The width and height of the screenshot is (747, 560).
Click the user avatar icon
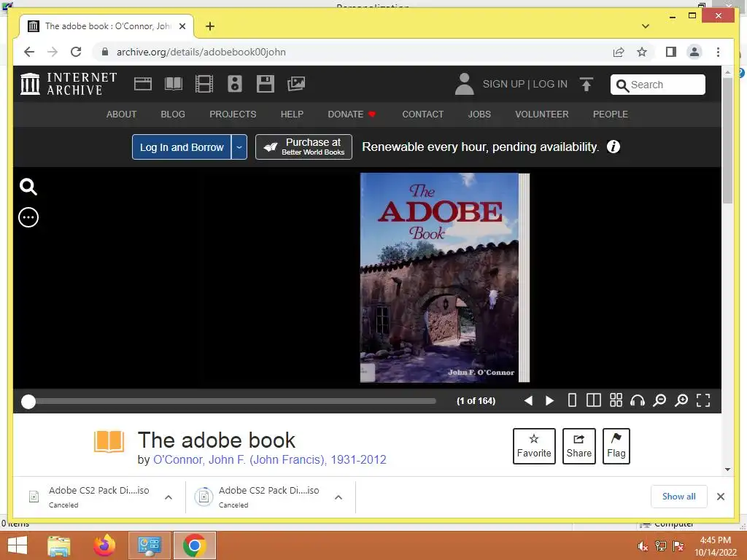[464, 84]
